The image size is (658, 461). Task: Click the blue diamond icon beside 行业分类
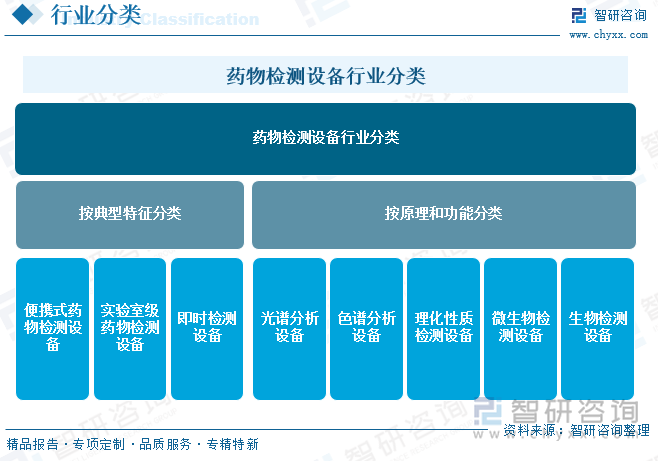23,14
